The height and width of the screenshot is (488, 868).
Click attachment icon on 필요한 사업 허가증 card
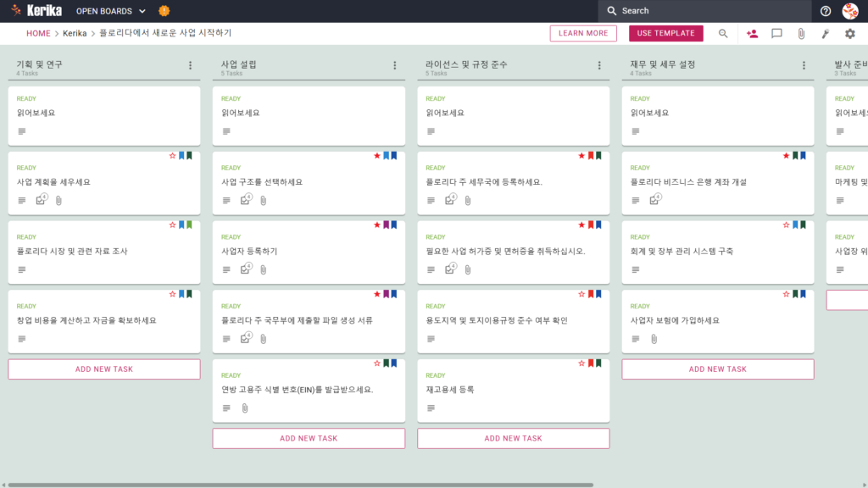tap(468, 269)
